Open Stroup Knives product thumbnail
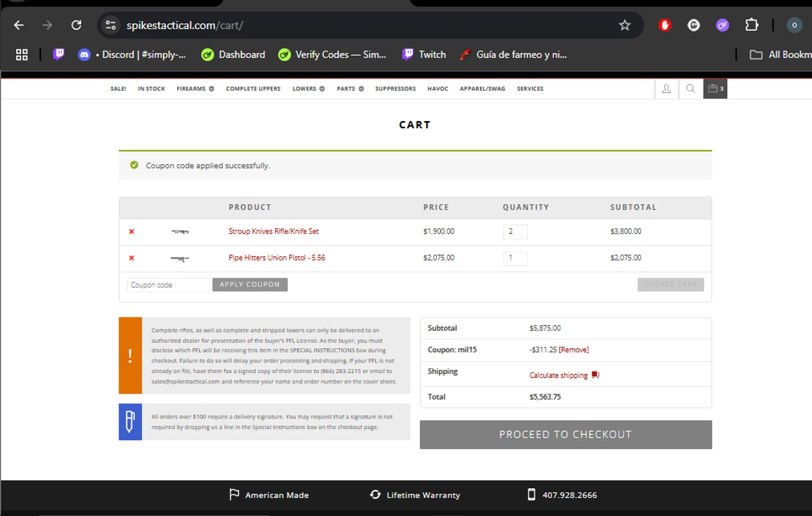Image resolution: width=812 pixels, height=516 pixels. click(180, 231)
